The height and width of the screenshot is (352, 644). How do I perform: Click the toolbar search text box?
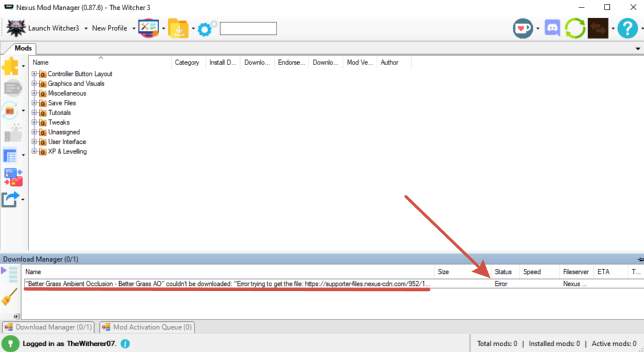[x=248, y=29]
